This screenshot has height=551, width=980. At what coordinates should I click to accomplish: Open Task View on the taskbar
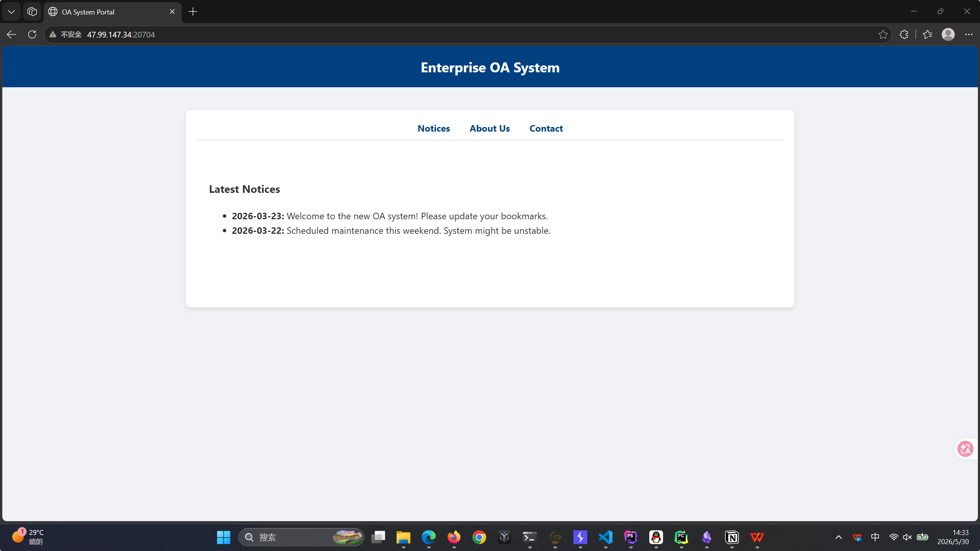(378, 537)
